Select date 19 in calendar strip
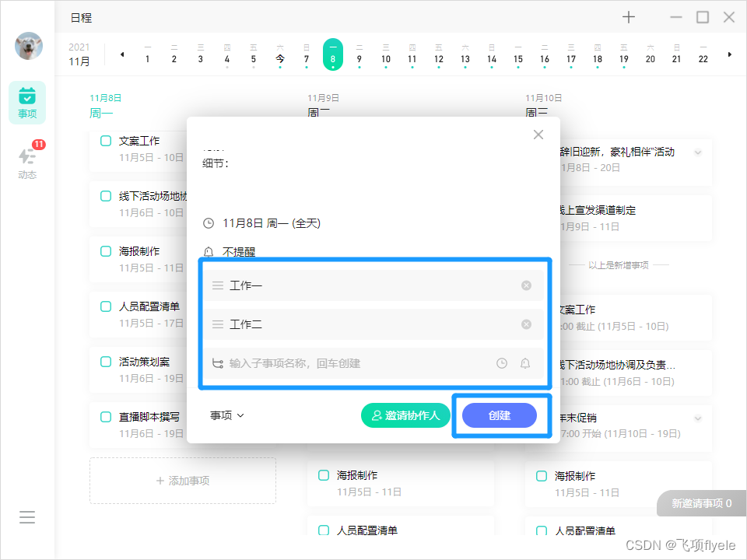Screen dimensions: 747x560 coord(624,54)
